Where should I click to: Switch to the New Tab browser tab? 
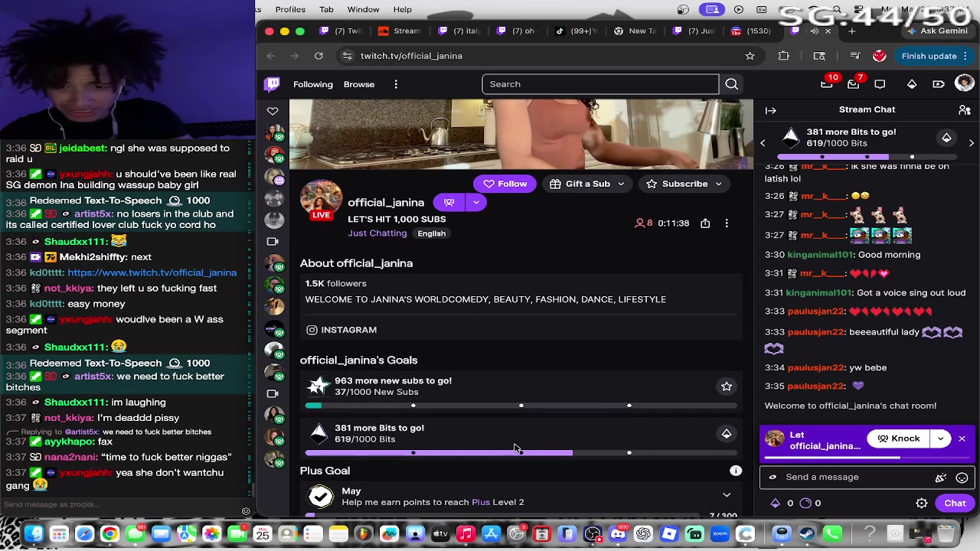[x=636, y=31]
